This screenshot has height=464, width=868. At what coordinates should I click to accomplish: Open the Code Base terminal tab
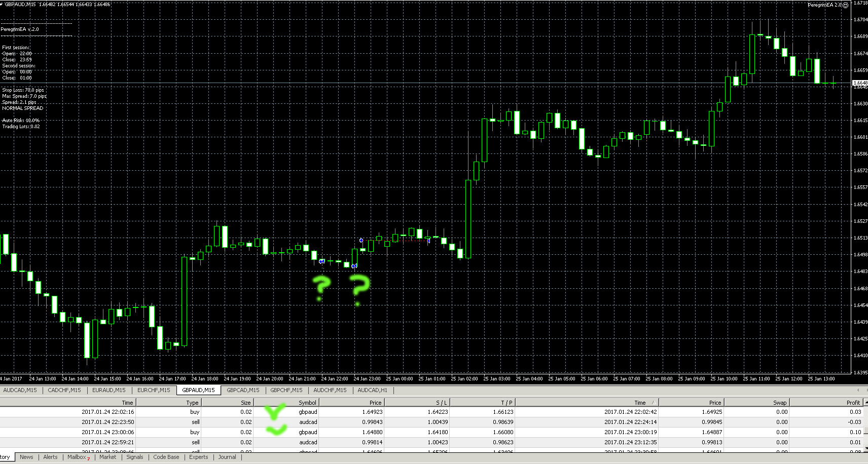point(166,457)
